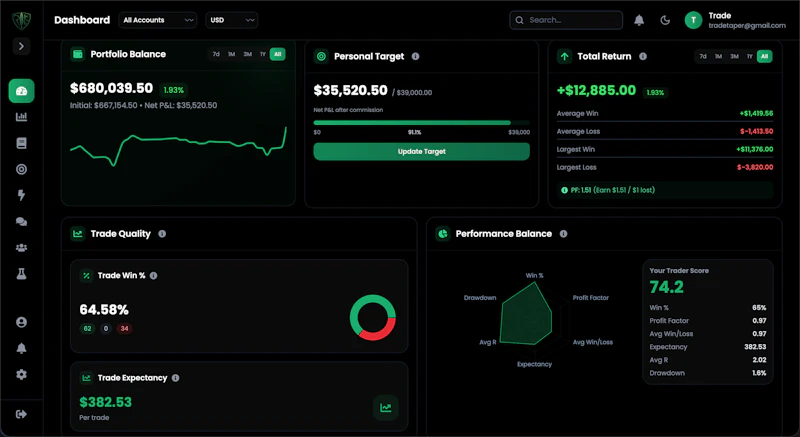Open the All Accounts dropdown

(158, 20)
